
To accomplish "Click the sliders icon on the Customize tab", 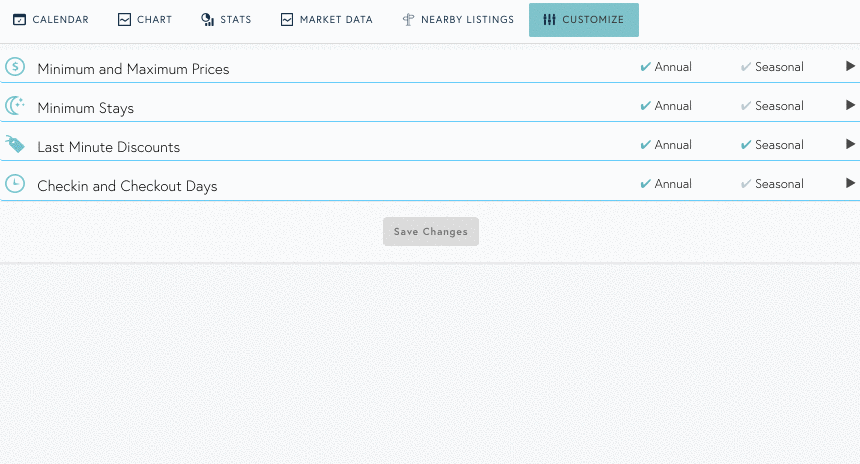I will [x=549, y=20].
